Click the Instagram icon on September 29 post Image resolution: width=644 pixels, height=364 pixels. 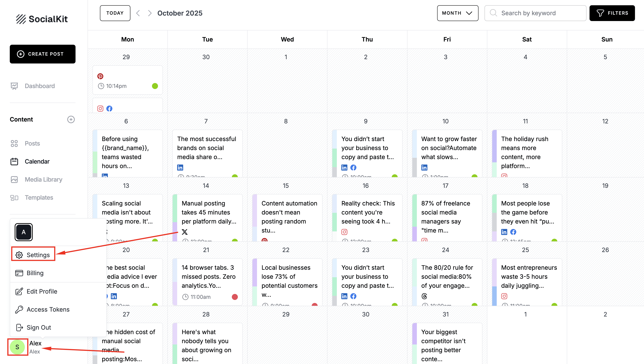[100, 109]
